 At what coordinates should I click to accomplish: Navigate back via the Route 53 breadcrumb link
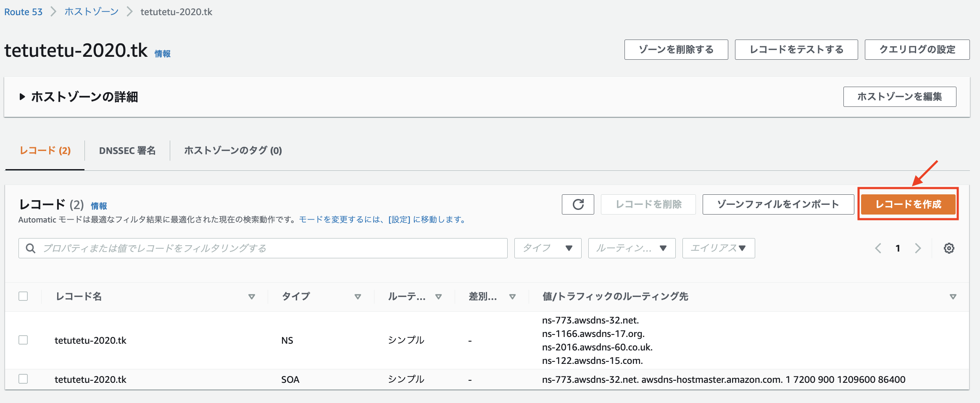23,12
